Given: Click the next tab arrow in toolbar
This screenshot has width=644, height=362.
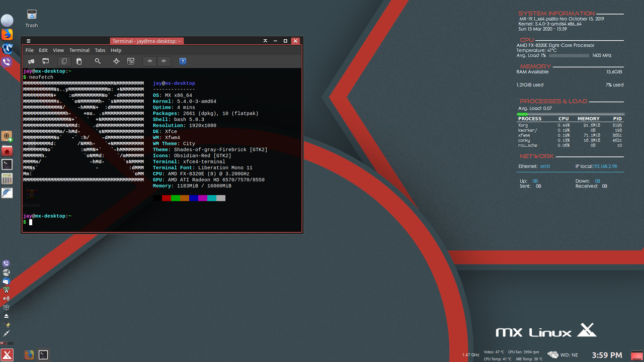Looking at the screenshot, I should pos(164,61).
